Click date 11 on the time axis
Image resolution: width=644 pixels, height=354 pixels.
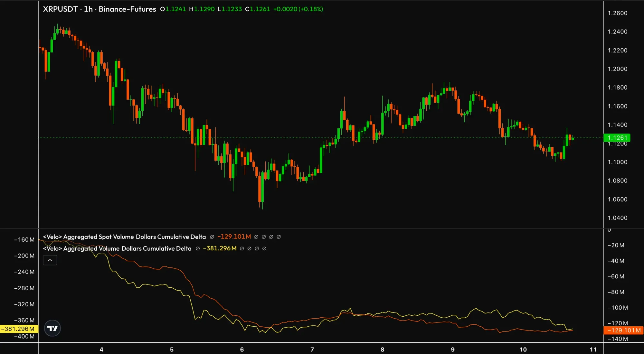pyautogui.click(x=593, y=349)
